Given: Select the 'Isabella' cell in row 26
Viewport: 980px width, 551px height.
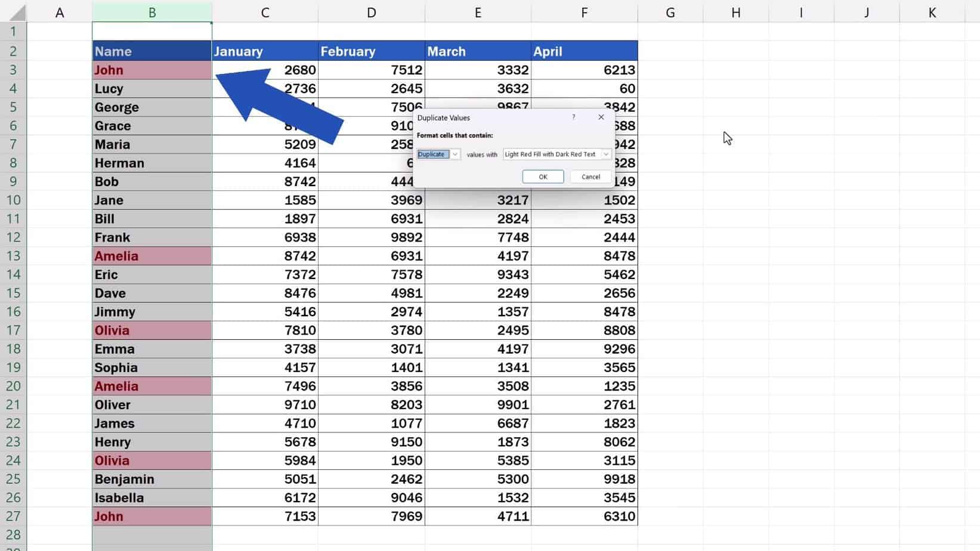Looking at the screenshot, I should point(151,497).
